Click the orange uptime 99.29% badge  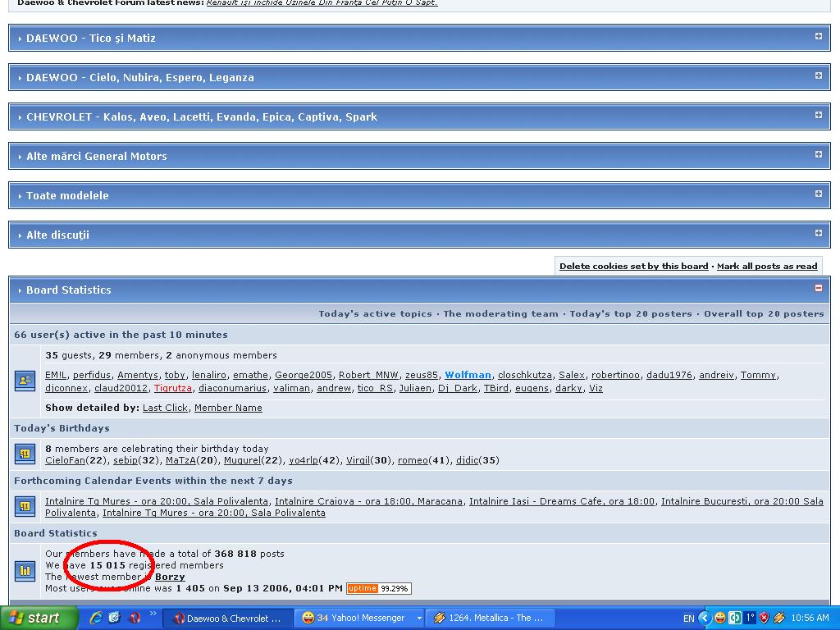pos(379,588)
